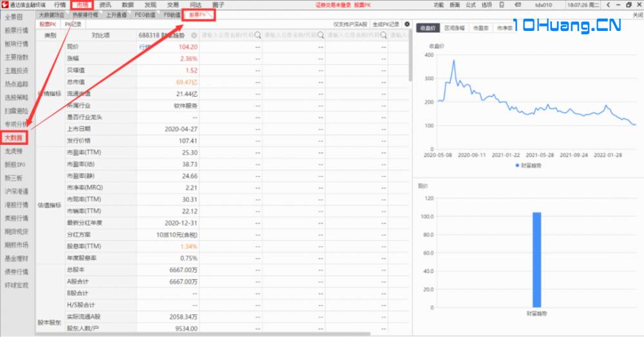
Task: Go to 主题投资 in the left sidebar
Action: point(17,70)
